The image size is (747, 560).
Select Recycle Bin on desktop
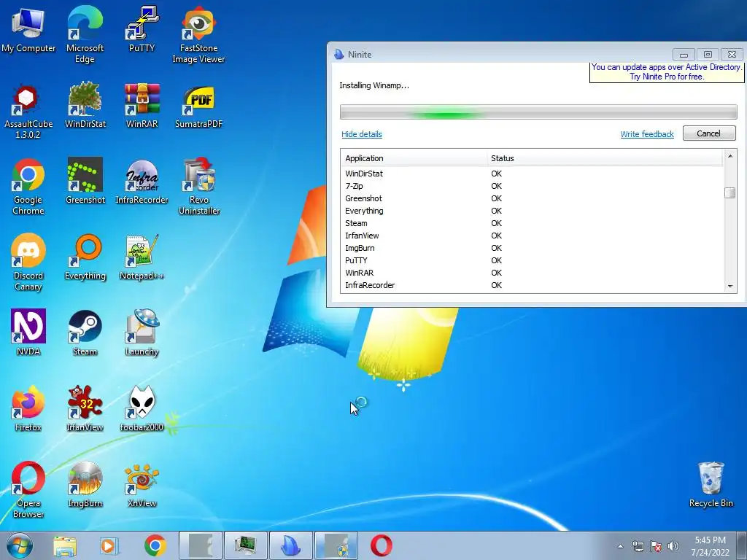click(x=711, y=484)
